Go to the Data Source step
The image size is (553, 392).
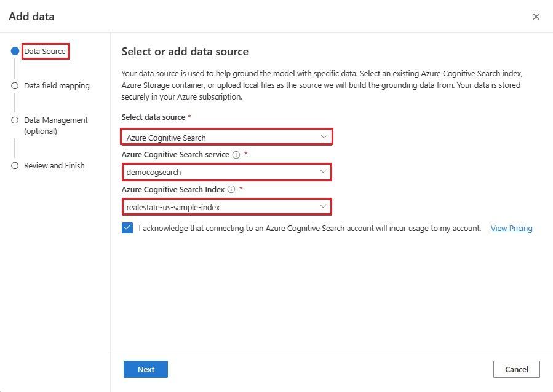pyautogui.click(x=45, y=52)
